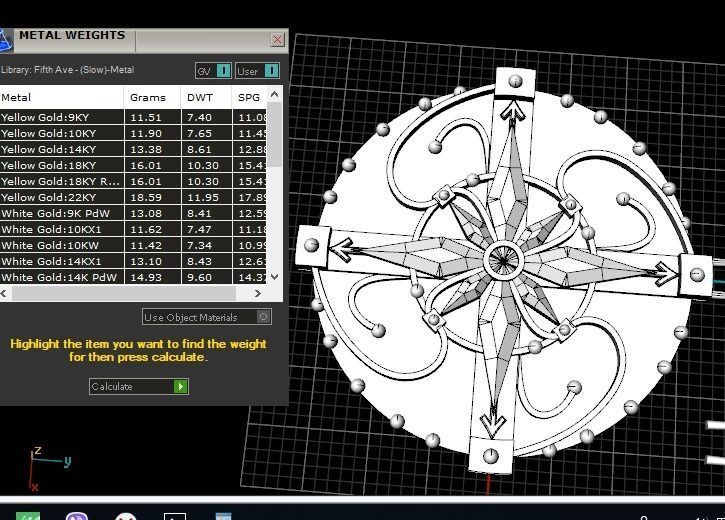The image size is (725, 520).
Task: Click the Grams column header
Action: click(x=152, y=98)
